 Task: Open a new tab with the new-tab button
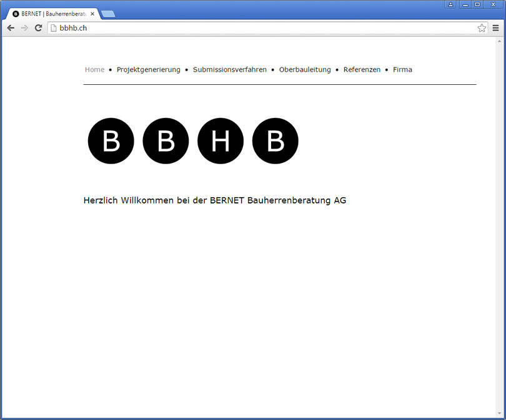107,14
